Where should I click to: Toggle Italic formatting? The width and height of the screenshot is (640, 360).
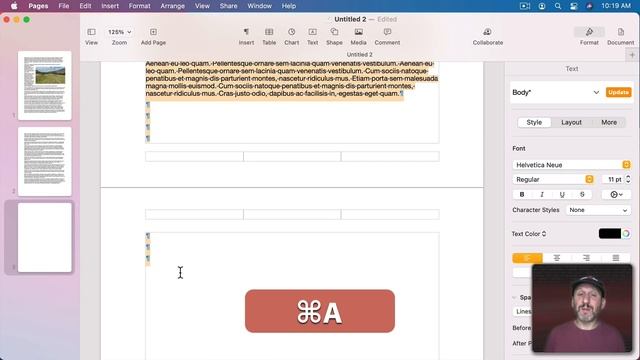point(542,195)
